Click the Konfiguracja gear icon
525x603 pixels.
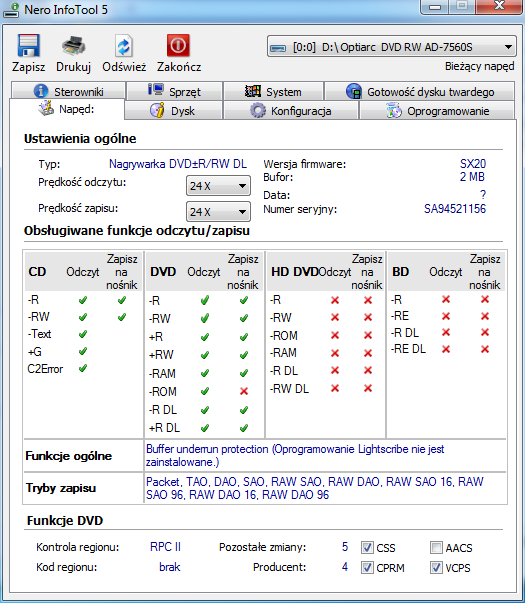tap(258, 110)
